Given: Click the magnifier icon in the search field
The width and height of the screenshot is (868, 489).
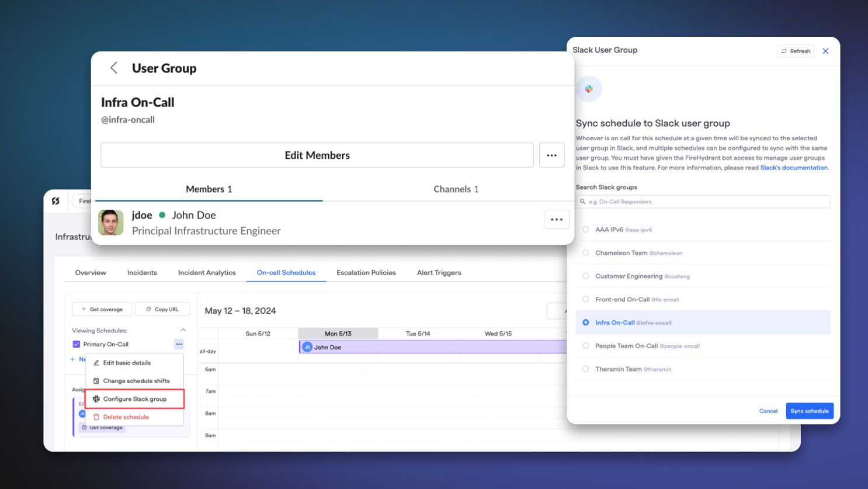Looking at the screenshot, I should [583, 202].
